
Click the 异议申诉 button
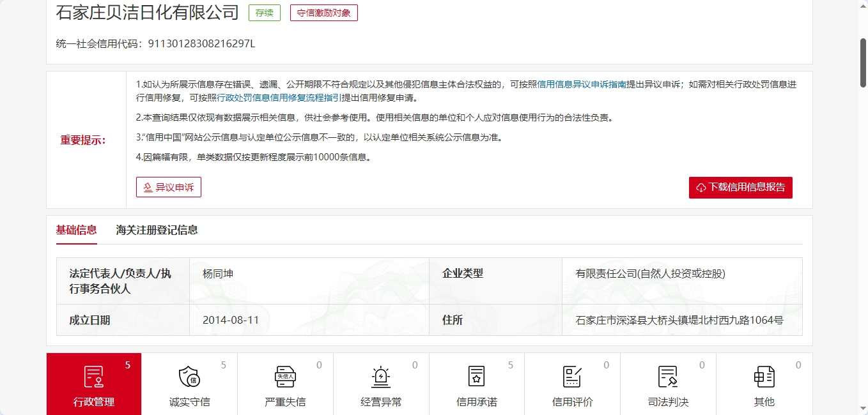[169, 187]
